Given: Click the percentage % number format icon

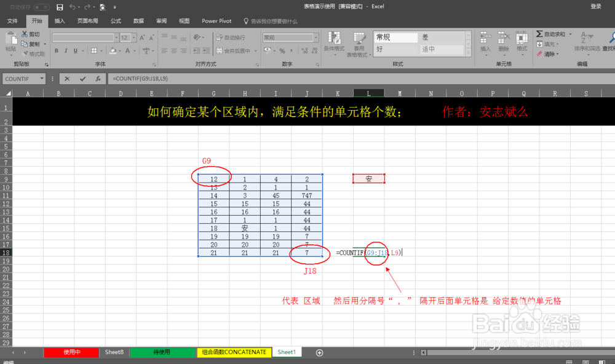Looking at the screenshot, I should coord(283,49).
